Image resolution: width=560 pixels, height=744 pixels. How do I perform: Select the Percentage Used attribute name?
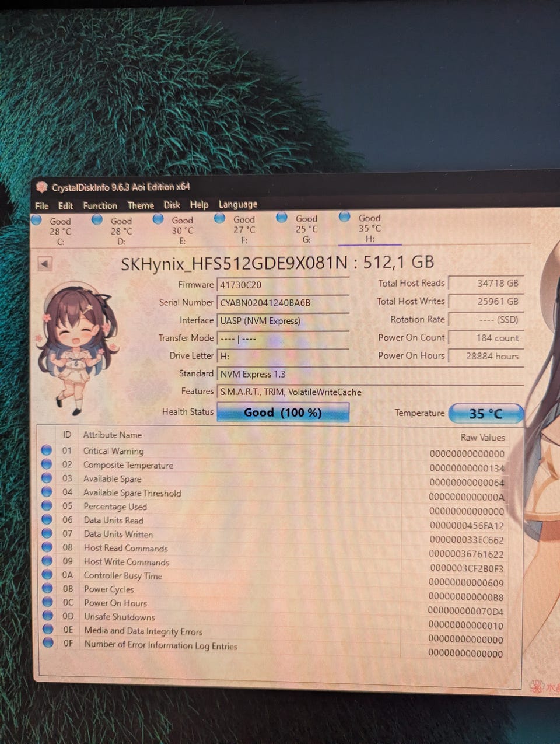tap(115, 507)
